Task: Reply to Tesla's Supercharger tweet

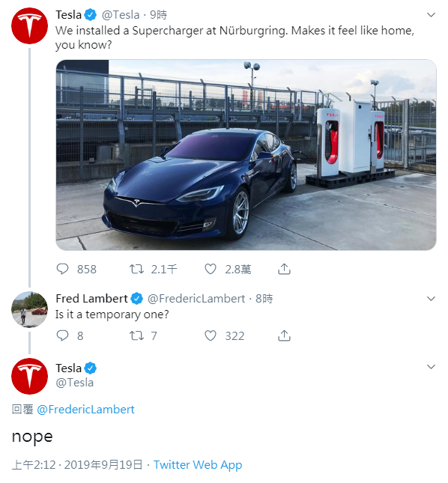Action: [62, 269]
